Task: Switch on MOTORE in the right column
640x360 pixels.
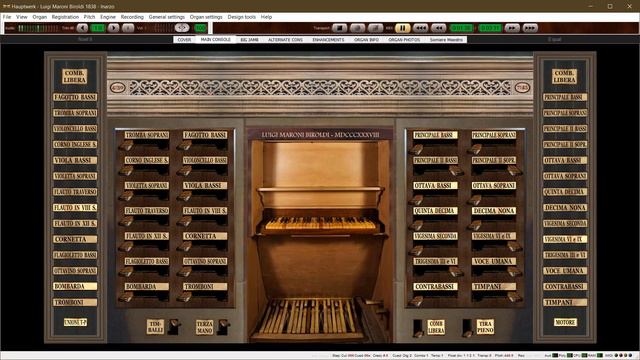Action: (x=565, y=322)
